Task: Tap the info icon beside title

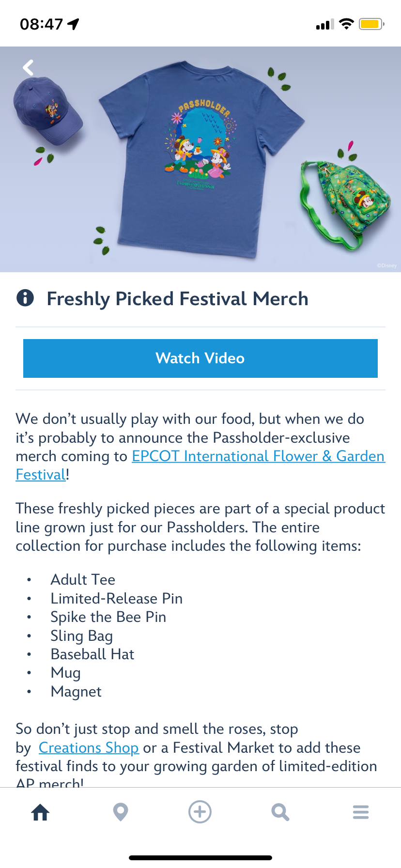Action: pos(25,297)
